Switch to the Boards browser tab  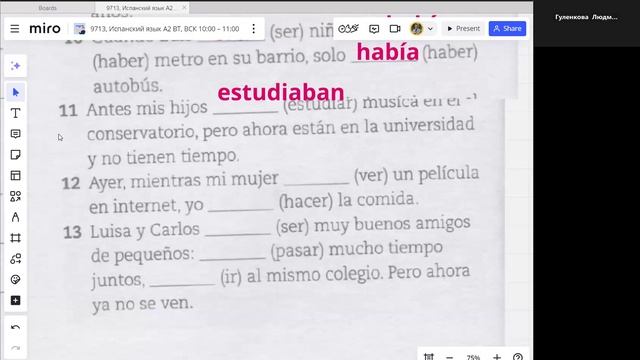[x=48, y=8]
